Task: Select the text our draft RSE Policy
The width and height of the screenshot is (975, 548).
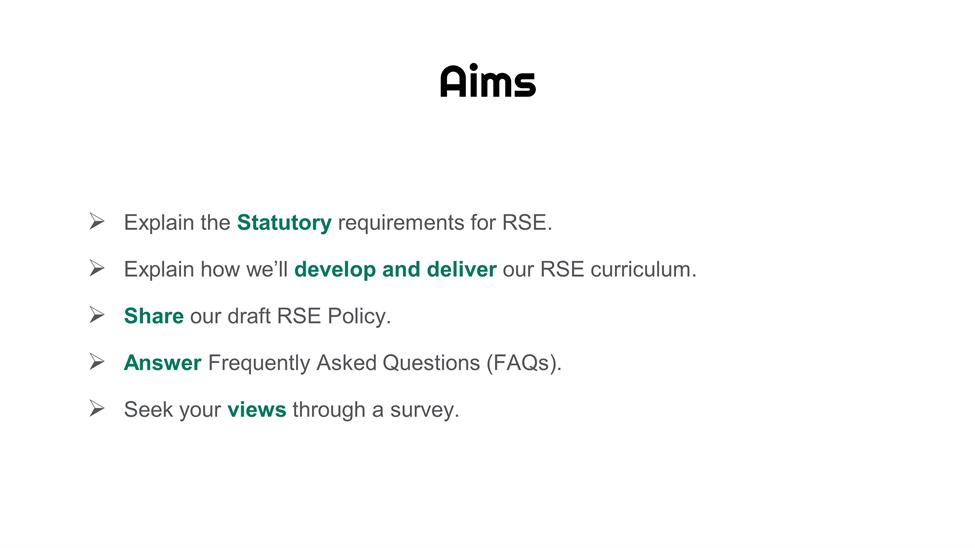Action: pyautogui.click(x=290, y=316)
